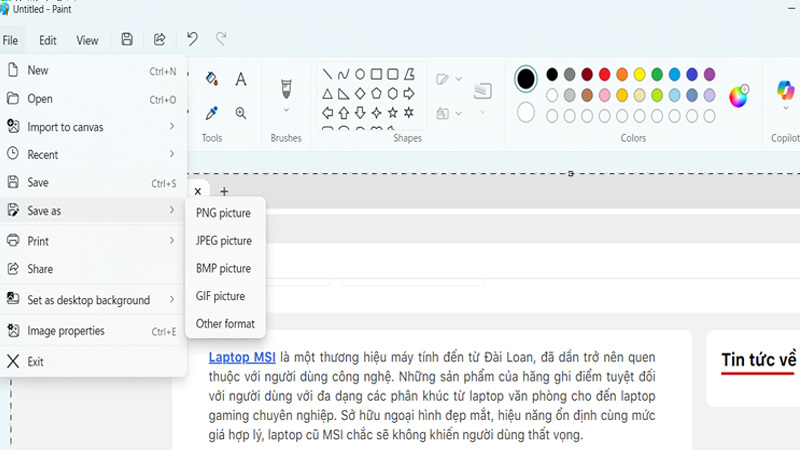The height and width of the screenshot is (450, 800).
Task: Choose the Diamond shape
Action: [360, 94]
